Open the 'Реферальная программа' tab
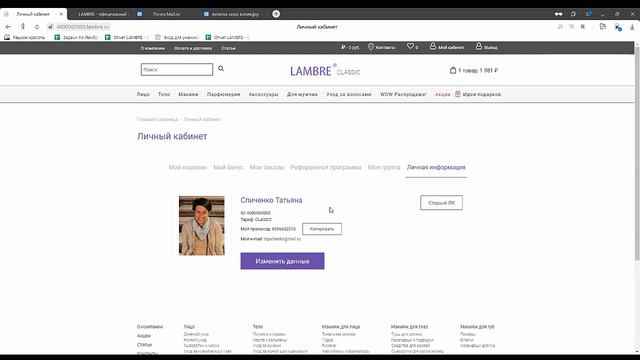 (326, 167)
